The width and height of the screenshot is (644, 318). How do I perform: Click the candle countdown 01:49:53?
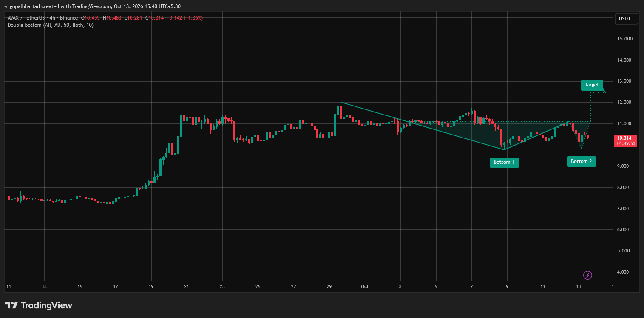(x=626, y=144)
